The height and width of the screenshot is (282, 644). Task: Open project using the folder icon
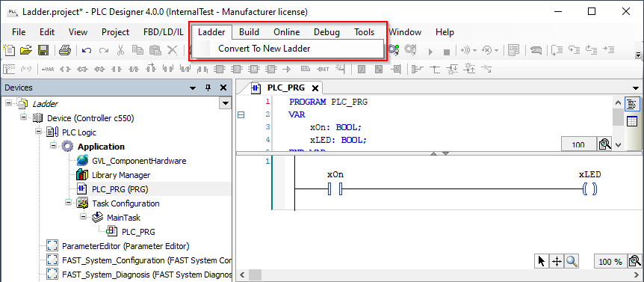tap(26, 51)
